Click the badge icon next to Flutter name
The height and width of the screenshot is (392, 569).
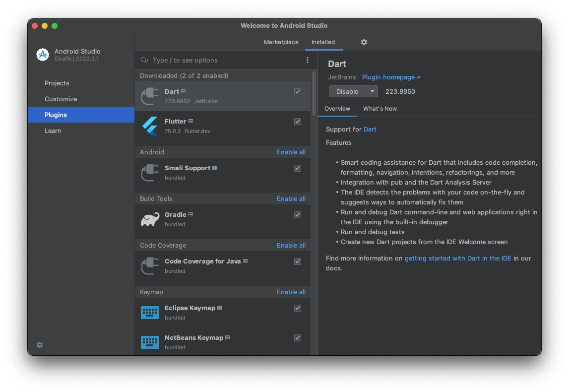click(191, 121)
